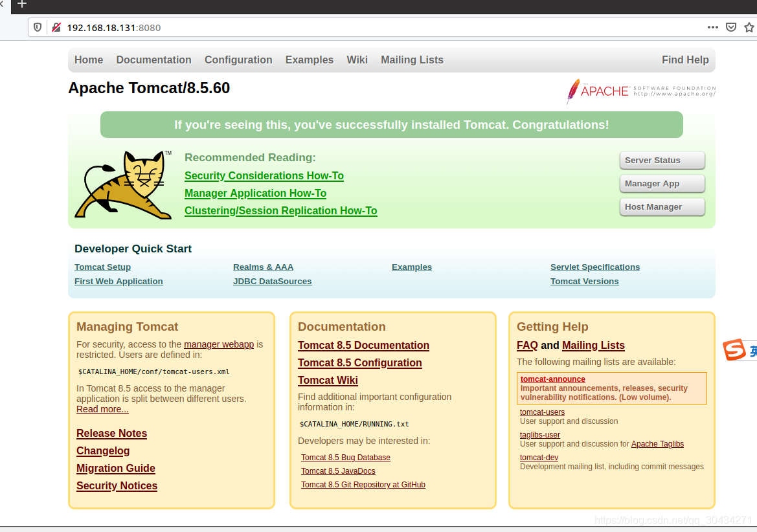This screenshot has width=757, height=532.
Task: Open the Examples navigation item
Action: pyautogui.click(x=310, y=60)
